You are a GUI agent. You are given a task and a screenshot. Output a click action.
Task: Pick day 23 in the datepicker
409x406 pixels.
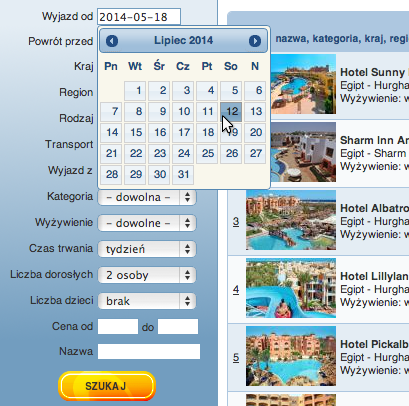pyautogui.click(x=159, y=153)
